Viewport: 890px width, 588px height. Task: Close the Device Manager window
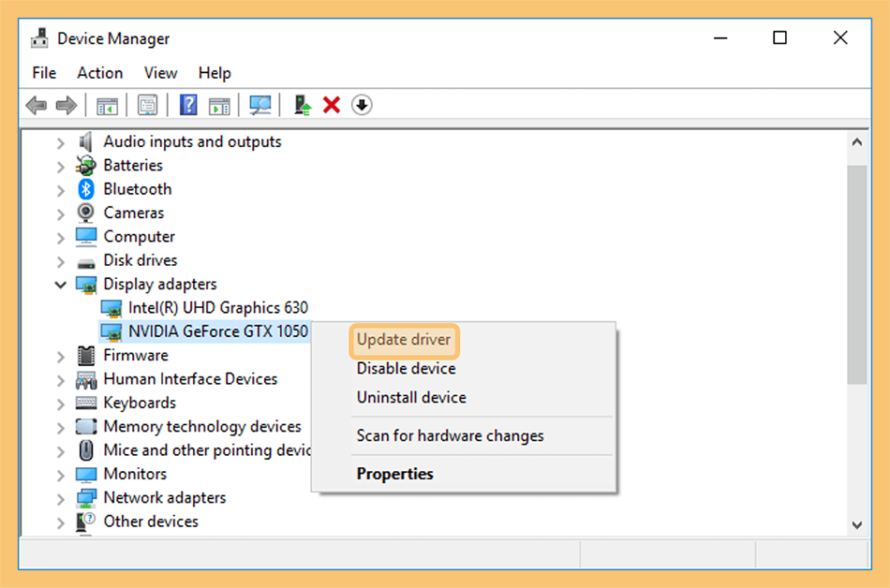[x=840, y=38]
